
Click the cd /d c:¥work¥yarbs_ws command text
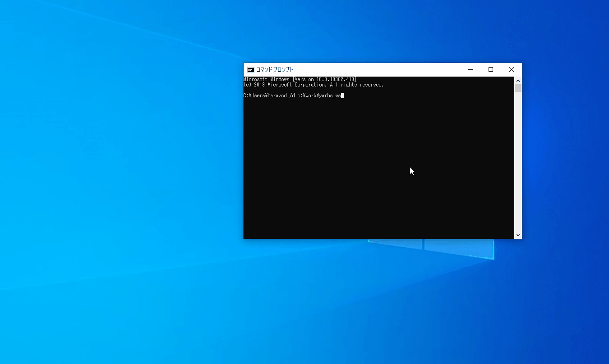click(311, 96)
